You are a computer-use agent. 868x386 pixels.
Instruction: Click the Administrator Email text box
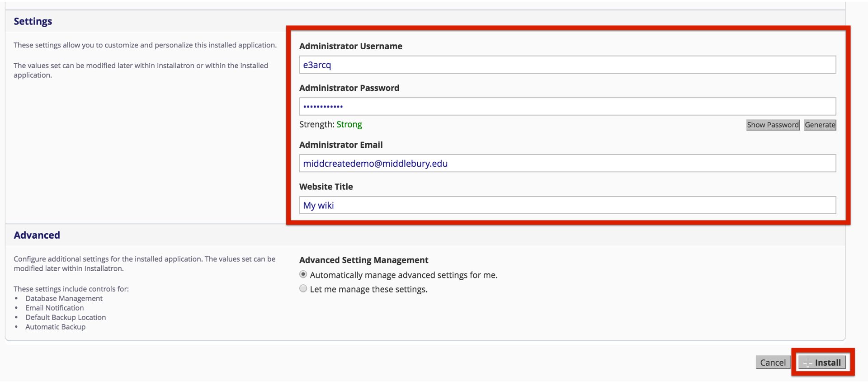click(567, 164)
